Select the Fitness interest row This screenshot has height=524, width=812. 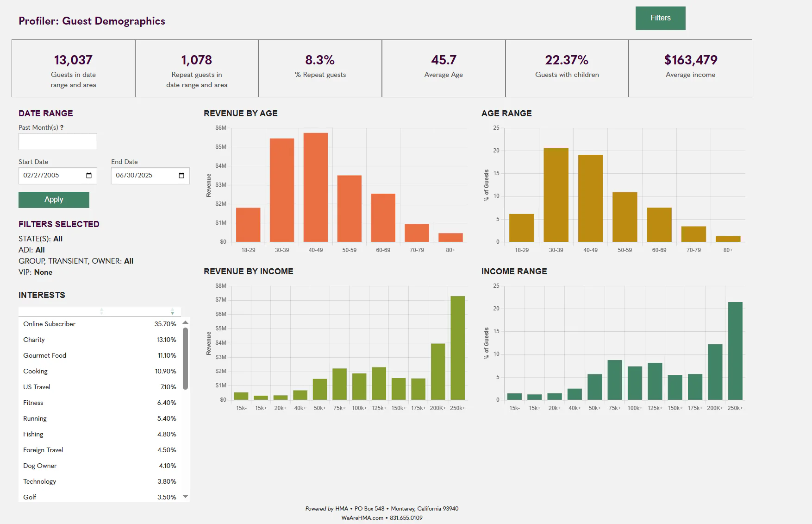coord(100,403)
